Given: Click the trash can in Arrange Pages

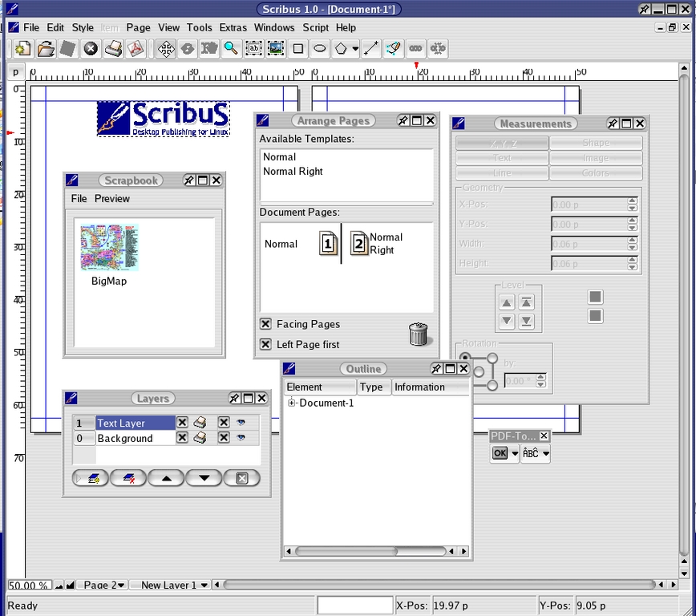Looking at the screenshot, I should (x=418, y=334).
